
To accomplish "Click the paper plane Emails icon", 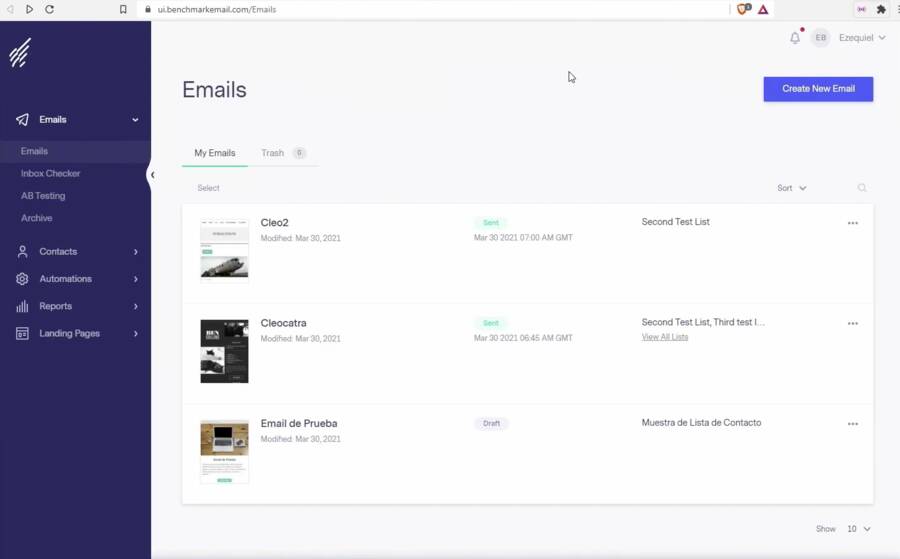I will tap(22, 119).
